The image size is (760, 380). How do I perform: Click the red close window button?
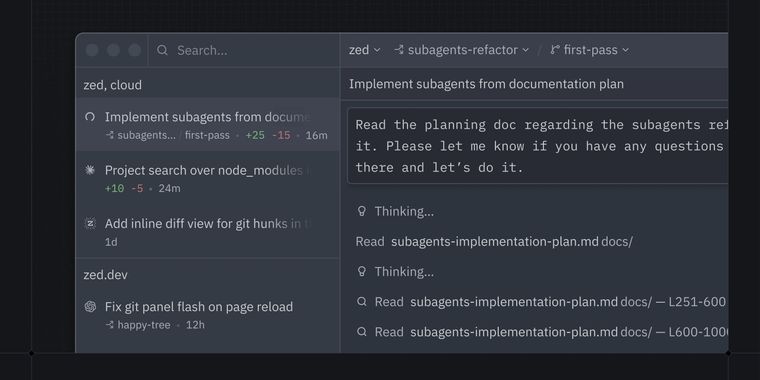pos(92,50)
